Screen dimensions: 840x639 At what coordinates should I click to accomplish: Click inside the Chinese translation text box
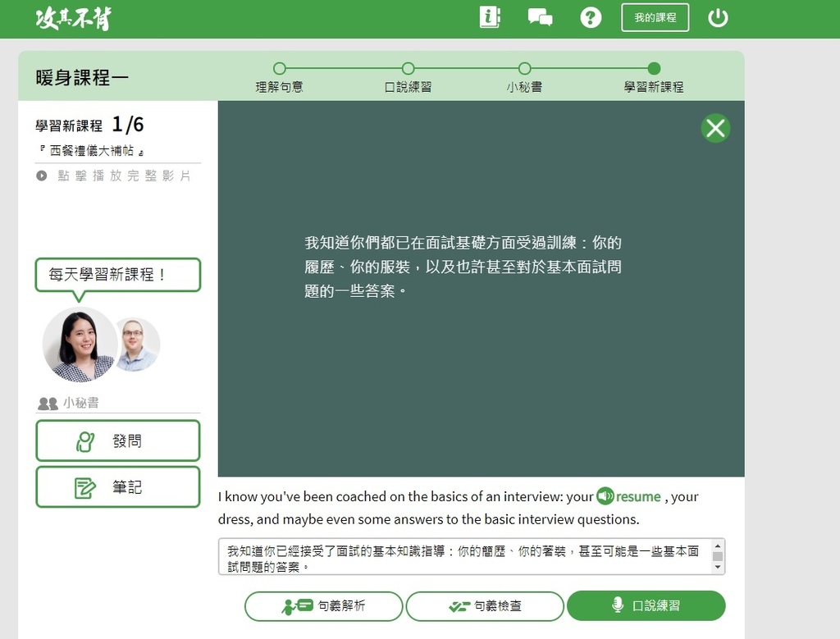(x=465, y=557)
